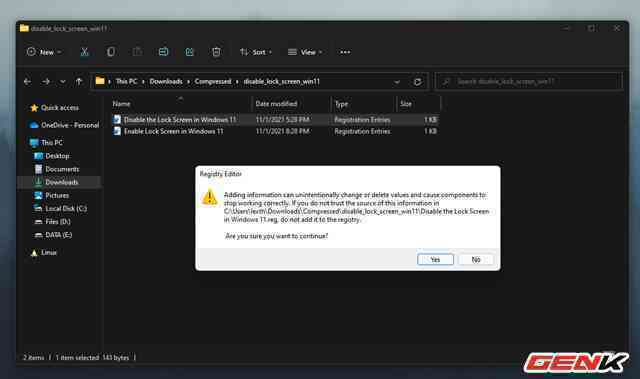Open the Sort dropdown
This screenshot has height=379, width=640.
click(x=256, y=52)
